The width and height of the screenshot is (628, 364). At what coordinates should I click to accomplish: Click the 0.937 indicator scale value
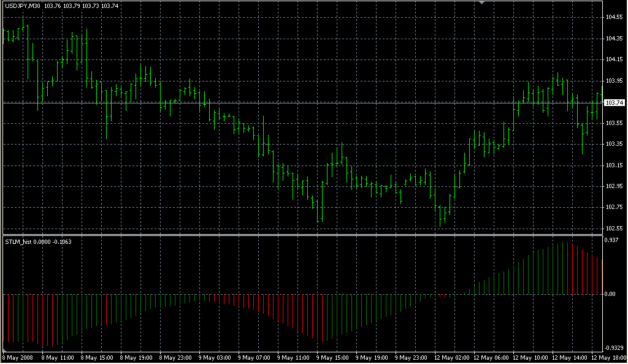tap(611, 240)
